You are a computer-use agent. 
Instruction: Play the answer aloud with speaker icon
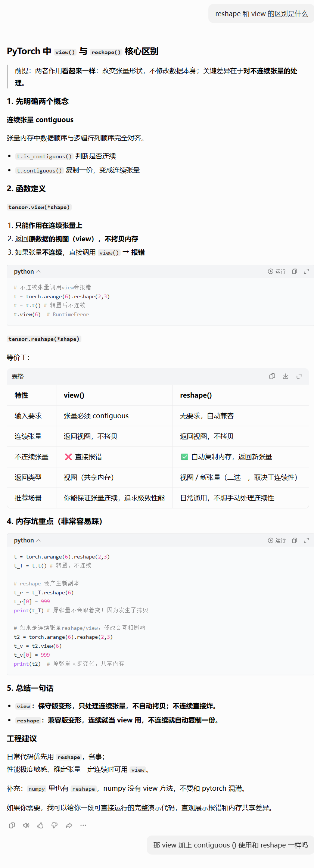26,825
